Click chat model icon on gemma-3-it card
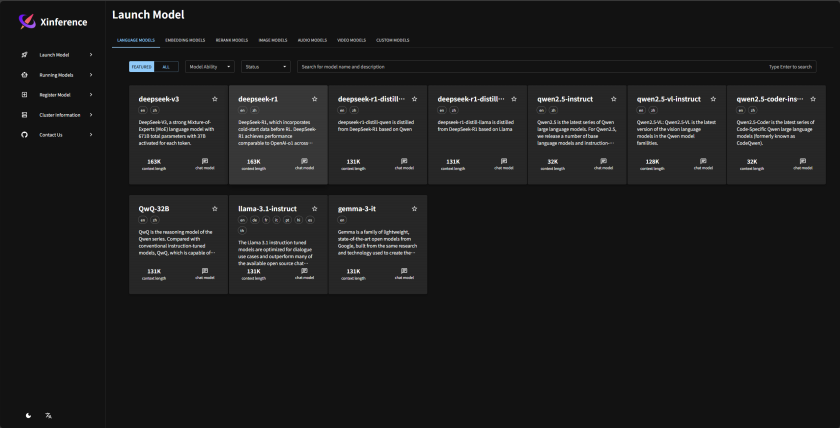The width and height of the screenshot is (840, 428). point(404,271)
